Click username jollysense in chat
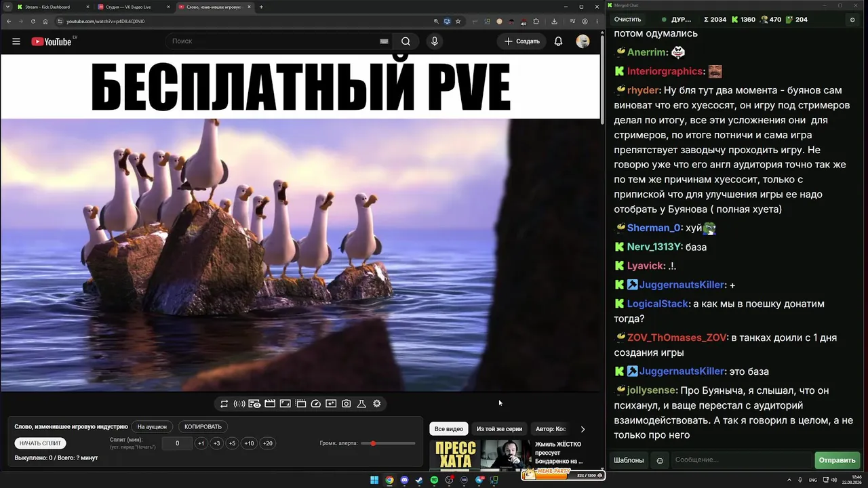Screen dimensions: 868x488 (x=652, y=391)
